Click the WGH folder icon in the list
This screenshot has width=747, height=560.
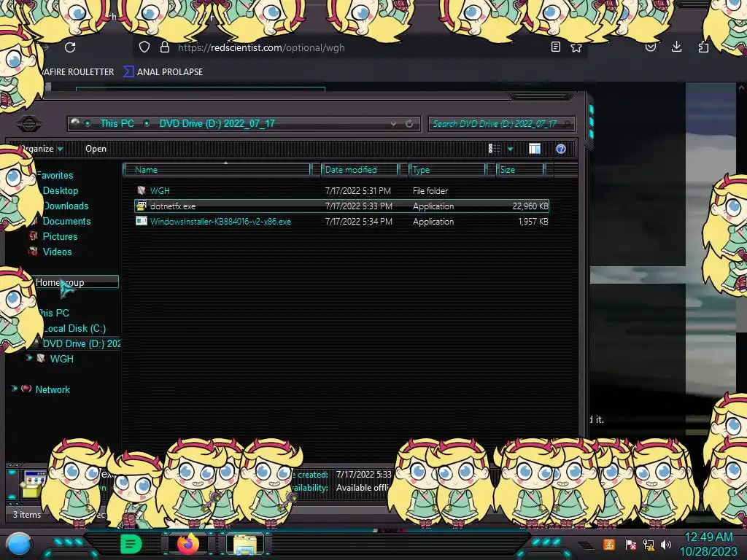(141, 190)
